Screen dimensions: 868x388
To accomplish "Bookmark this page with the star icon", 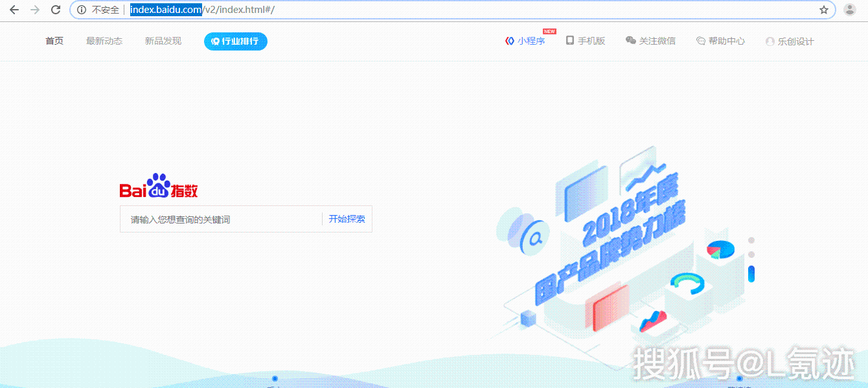I will pyautogui.click(x=824, y=10).
